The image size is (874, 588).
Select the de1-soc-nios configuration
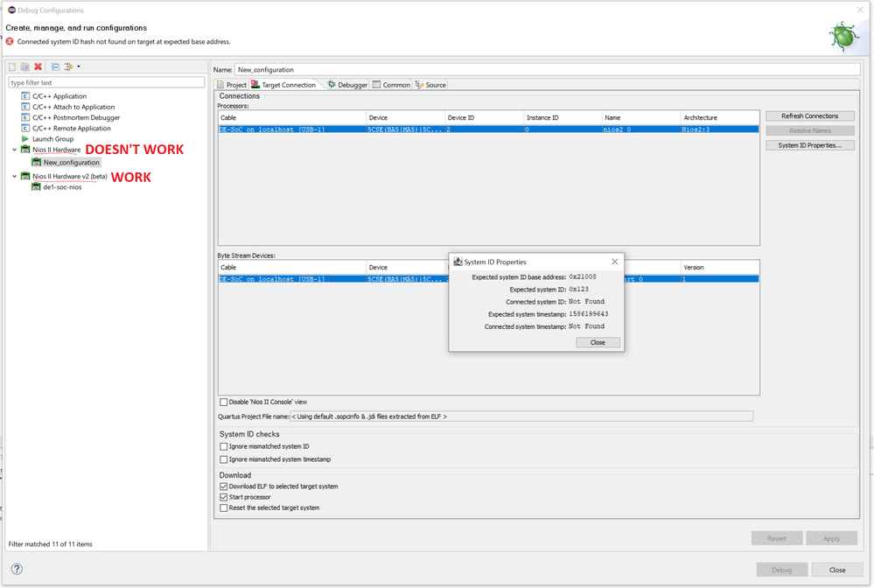tap(62, 186)
